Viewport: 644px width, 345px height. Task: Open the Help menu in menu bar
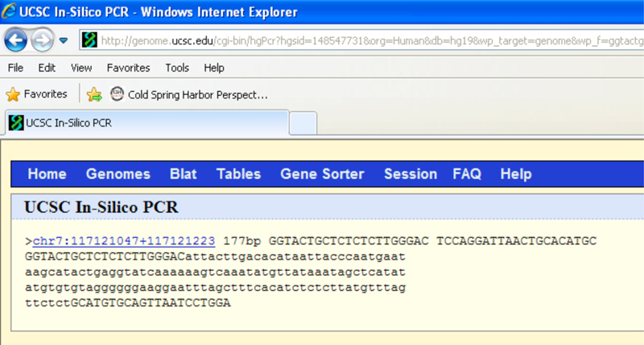tap(214, 68)
